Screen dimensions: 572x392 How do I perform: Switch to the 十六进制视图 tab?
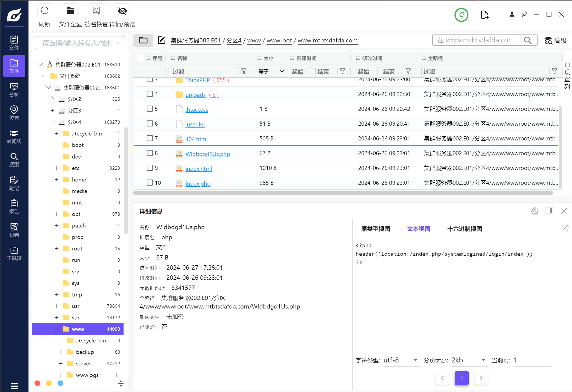tap(464, 229)
